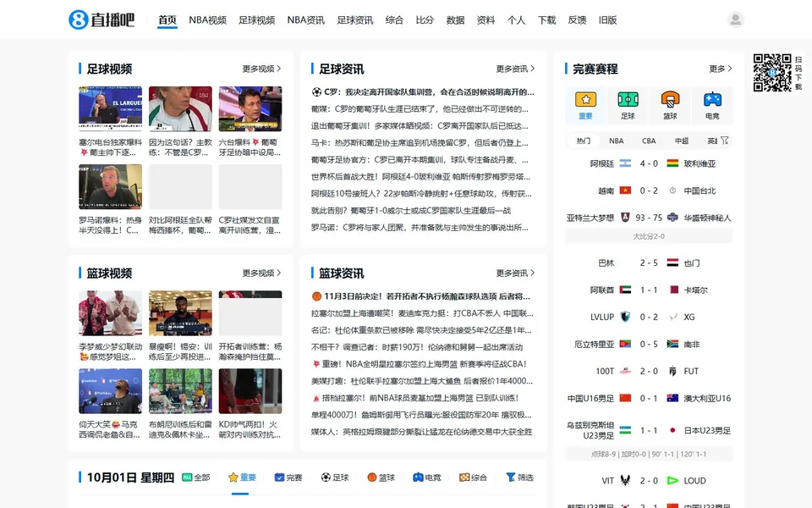Click the QR code download image
Image resolution: width=812 pixels, height=508 pixels.
[772, 73]
